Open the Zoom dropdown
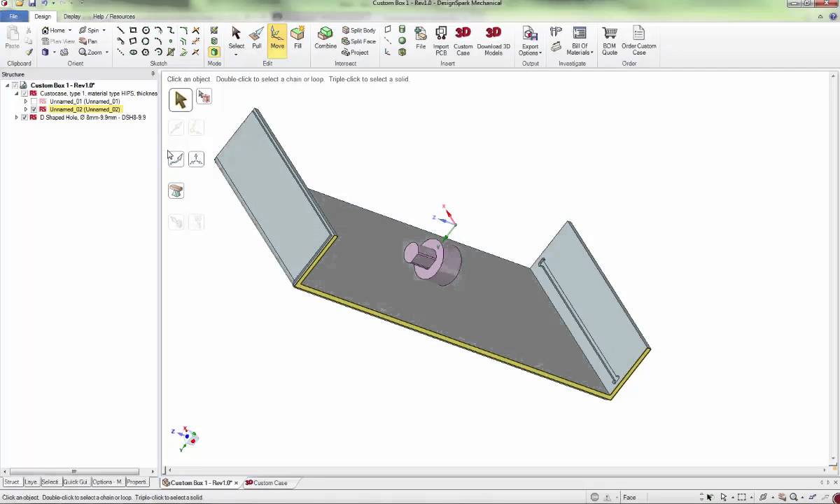840x504 pixels. pyautogui.click(x=106, y=52)
